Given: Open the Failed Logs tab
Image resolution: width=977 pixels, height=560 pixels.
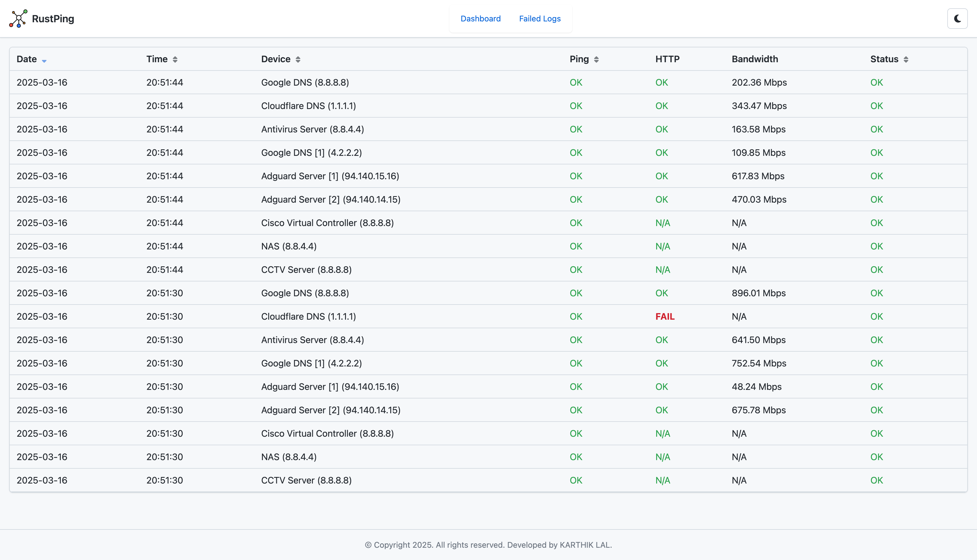Looking at the screenshot, I should (540, 19).
